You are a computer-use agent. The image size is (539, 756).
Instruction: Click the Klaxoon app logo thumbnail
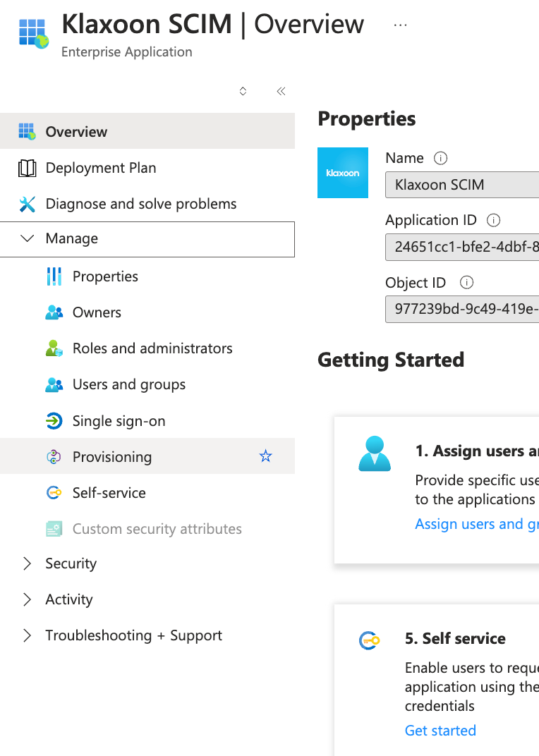tap(343, 173)
